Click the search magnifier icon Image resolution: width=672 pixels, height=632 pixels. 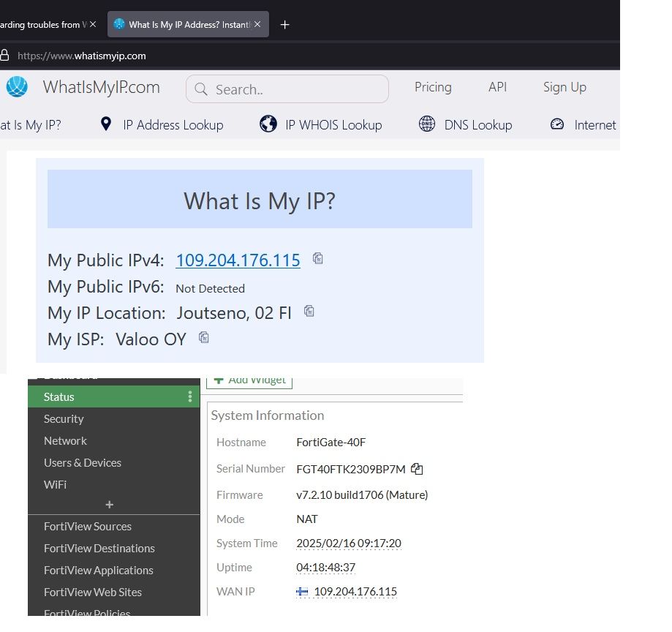point(200,89)
